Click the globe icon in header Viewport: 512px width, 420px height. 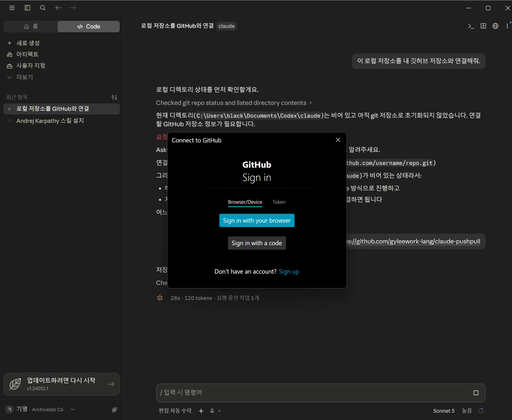495,26
